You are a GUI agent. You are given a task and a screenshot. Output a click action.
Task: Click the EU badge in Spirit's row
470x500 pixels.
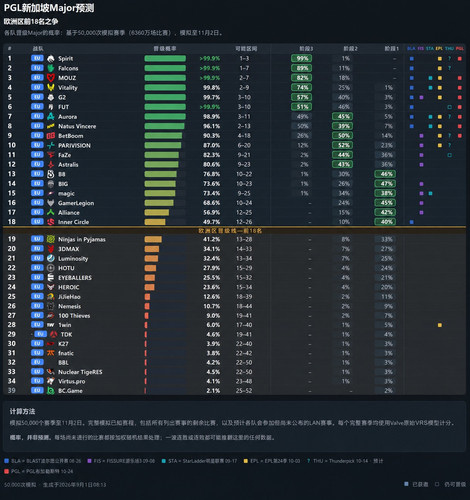[x=37, y=58]
